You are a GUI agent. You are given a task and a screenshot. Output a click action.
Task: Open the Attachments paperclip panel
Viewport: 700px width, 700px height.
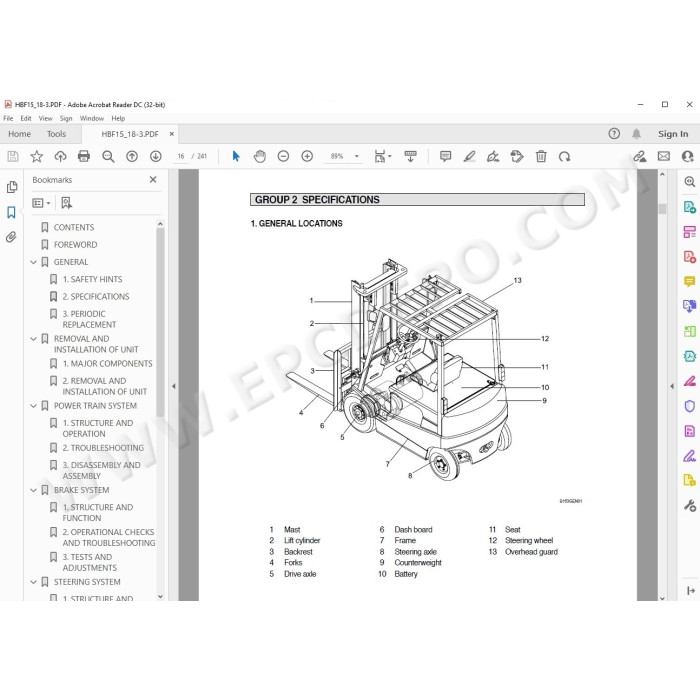click(11, 237)
